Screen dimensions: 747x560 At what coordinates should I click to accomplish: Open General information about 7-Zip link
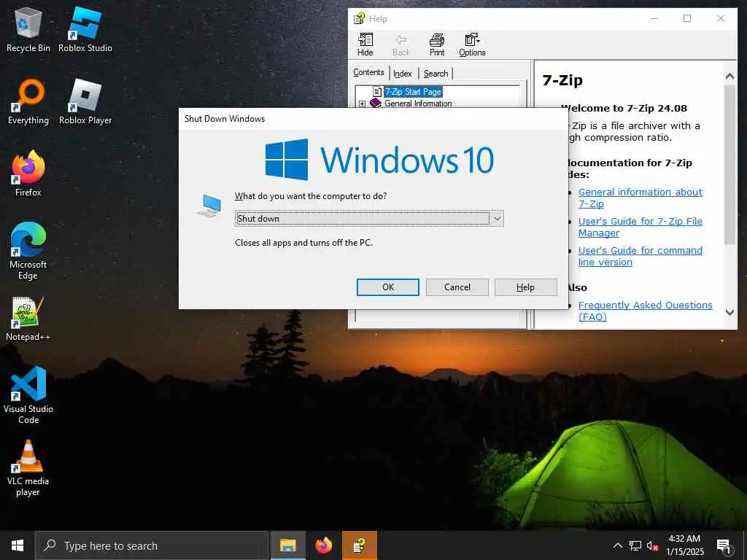point(640,198)
